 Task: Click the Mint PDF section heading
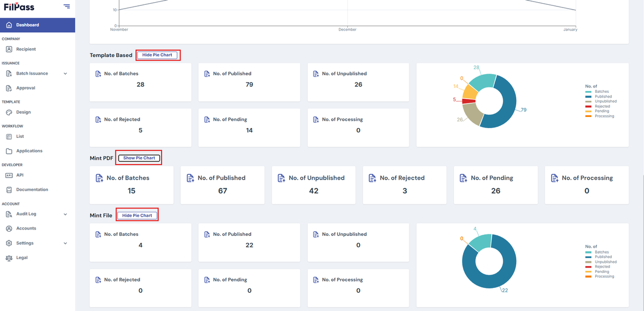point(101,158)
